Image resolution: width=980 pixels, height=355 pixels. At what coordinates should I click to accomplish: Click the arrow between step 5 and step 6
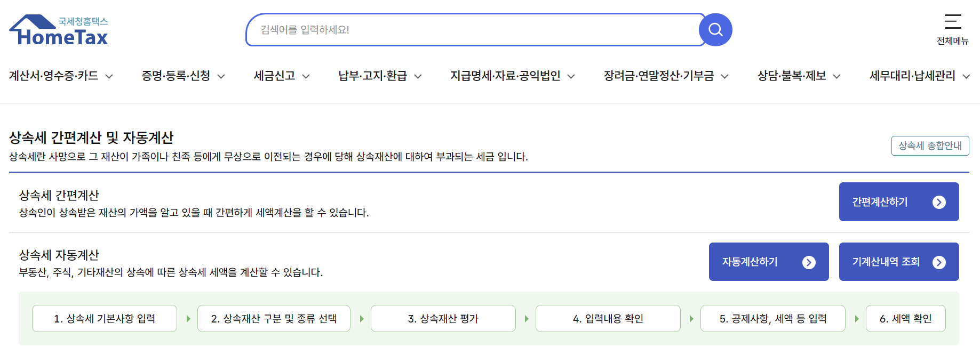point(857,318)
